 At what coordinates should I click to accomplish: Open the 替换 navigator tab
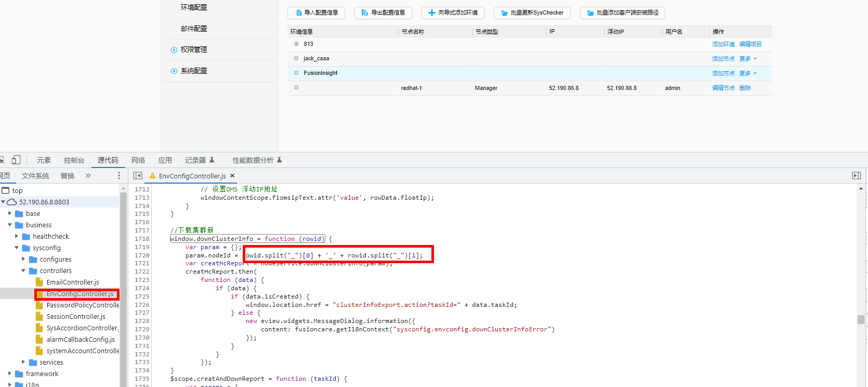click(x=68, y=176)
